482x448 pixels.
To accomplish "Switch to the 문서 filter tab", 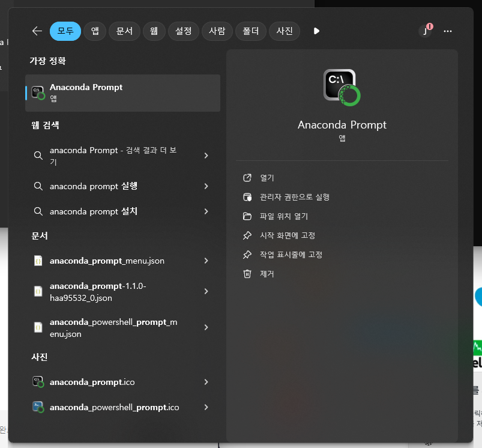I will 124,31.
